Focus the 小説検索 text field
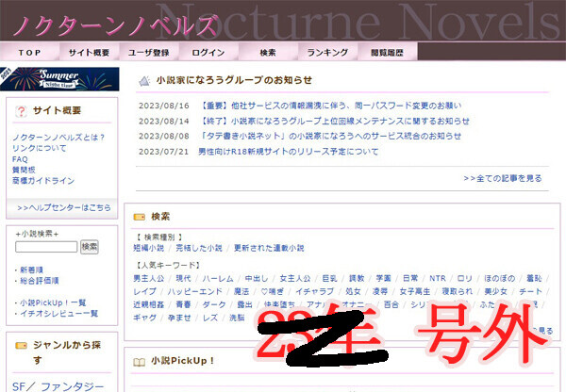This screenshot has height=392, width=566. coord(46,247)
